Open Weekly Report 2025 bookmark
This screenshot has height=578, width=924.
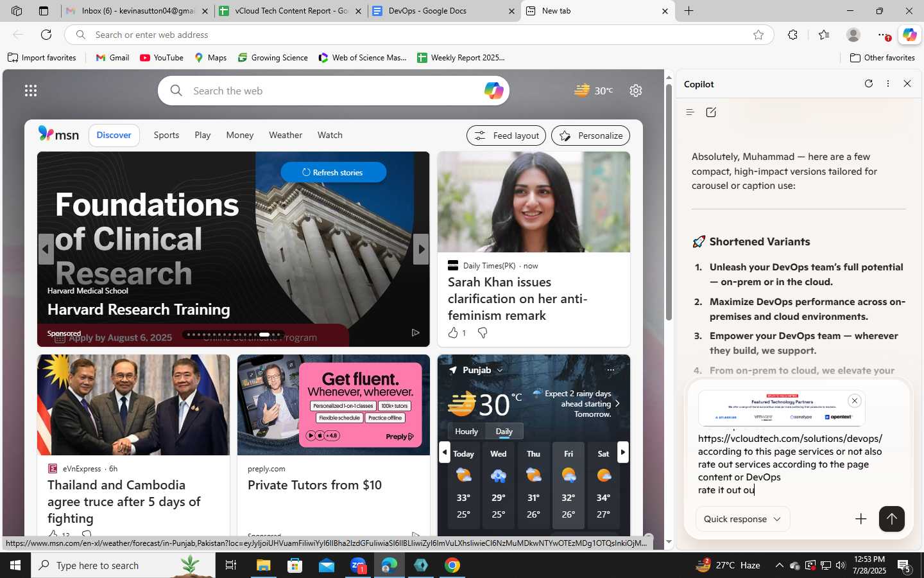[461, 58]
